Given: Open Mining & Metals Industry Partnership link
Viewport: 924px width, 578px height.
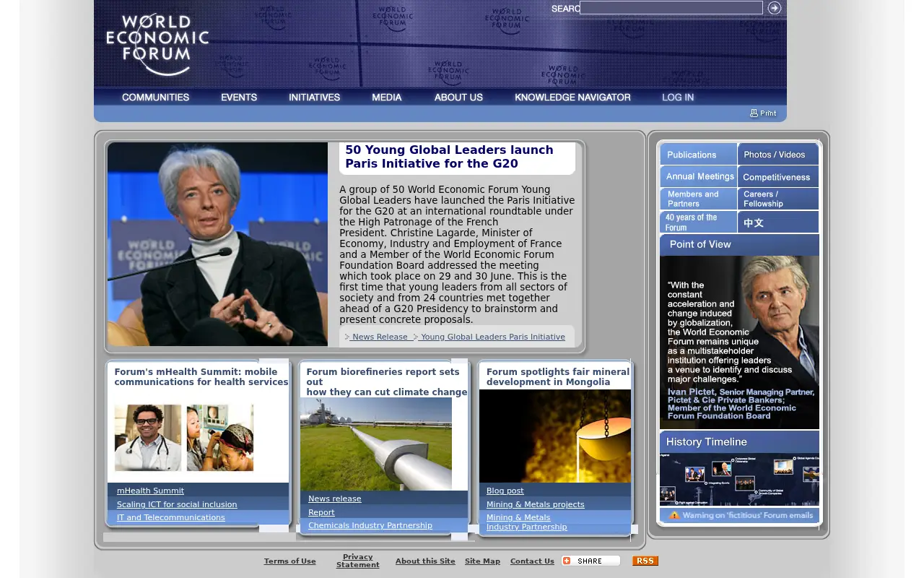Looking at the screenshot, I should 527,522.
